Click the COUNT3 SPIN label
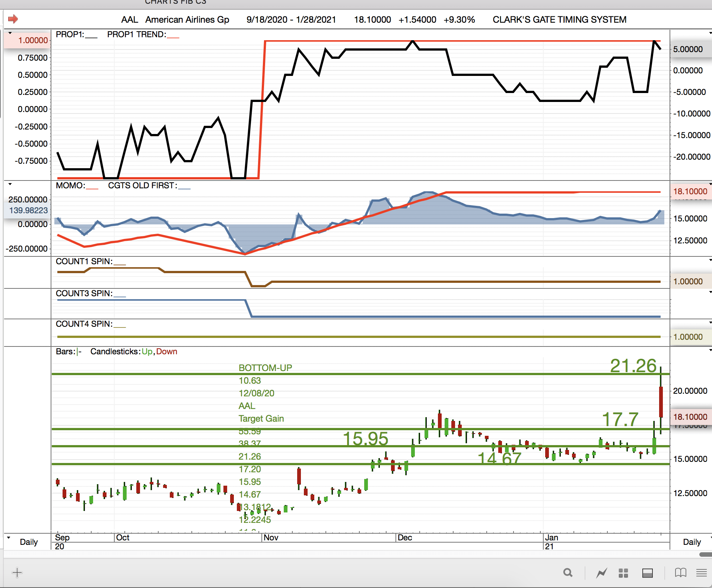 pyautogui.click(x=84, y=293)
